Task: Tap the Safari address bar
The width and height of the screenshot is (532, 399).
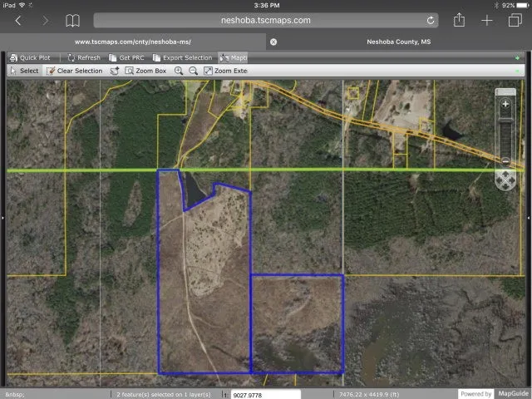Action: point(266,20)
